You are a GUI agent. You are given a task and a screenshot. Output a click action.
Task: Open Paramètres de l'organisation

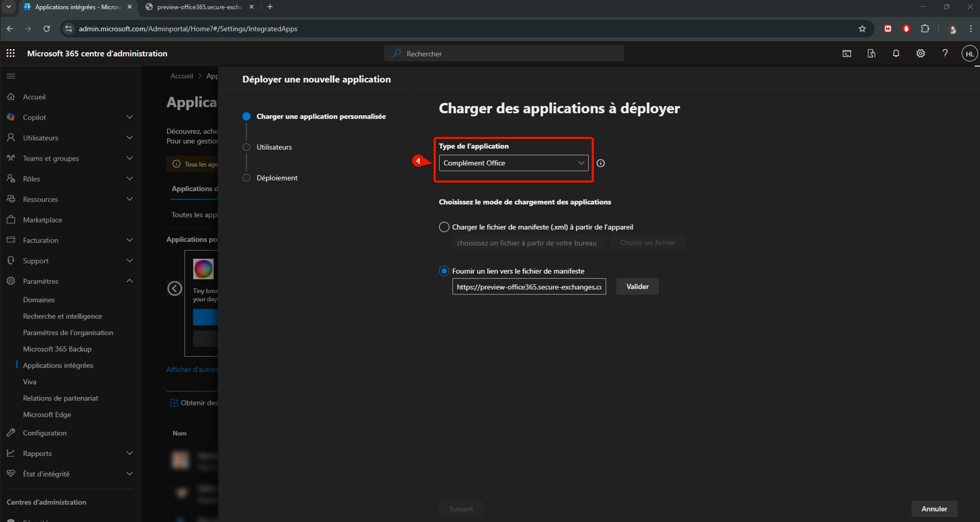pyautogui.click(x=68, y=333)
